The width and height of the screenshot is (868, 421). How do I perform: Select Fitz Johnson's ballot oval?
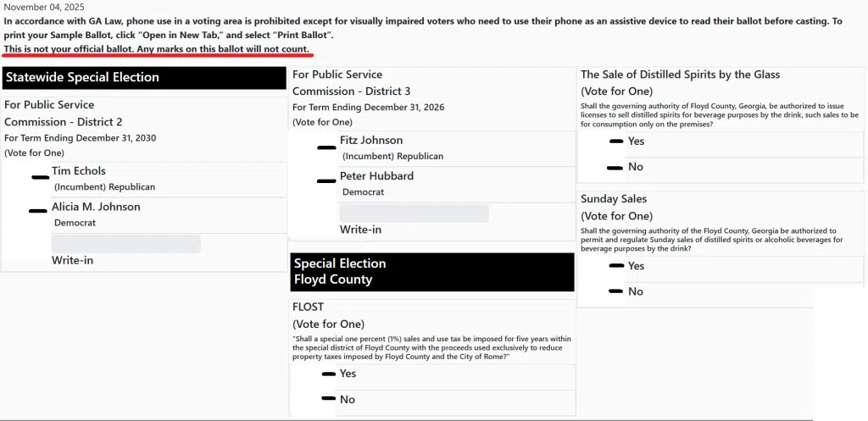pyautogui.click(x=326, y=147)
